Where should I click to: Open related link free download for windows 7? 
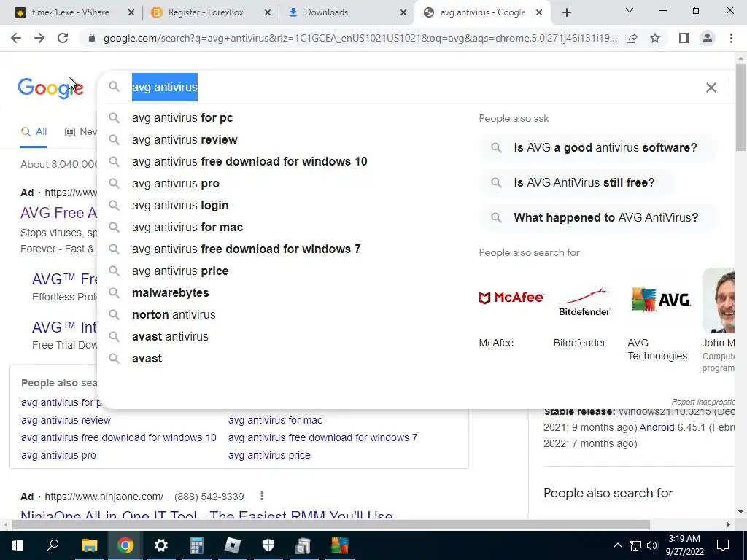click(x=322, y=437)
